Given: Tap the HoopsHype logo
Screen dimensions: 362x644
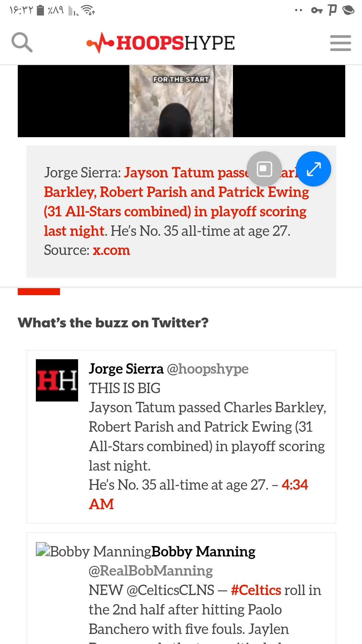Looking at the screenshot, I should click(x=161, y=43).
